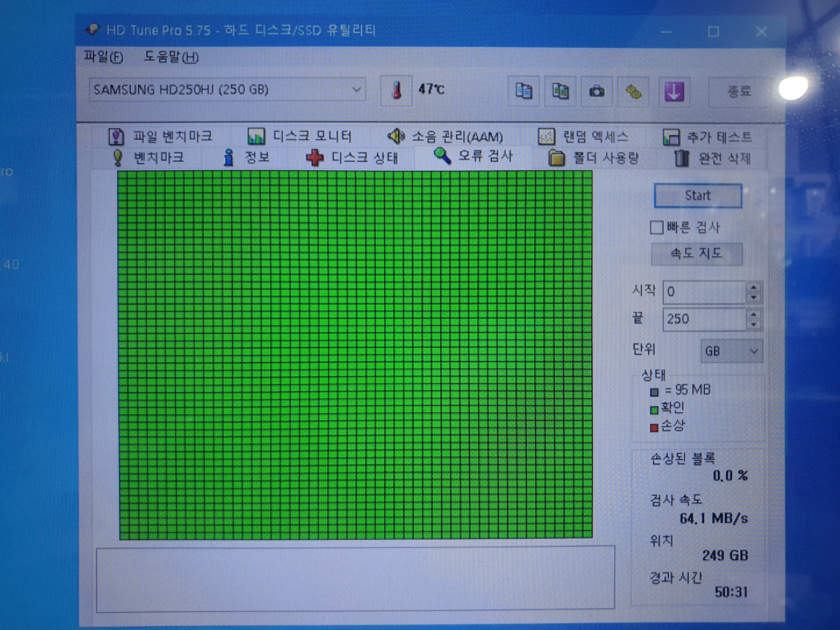840x630 pixels.
Task: Click the empty log box below the grid
Action: (x=355, y=579)
